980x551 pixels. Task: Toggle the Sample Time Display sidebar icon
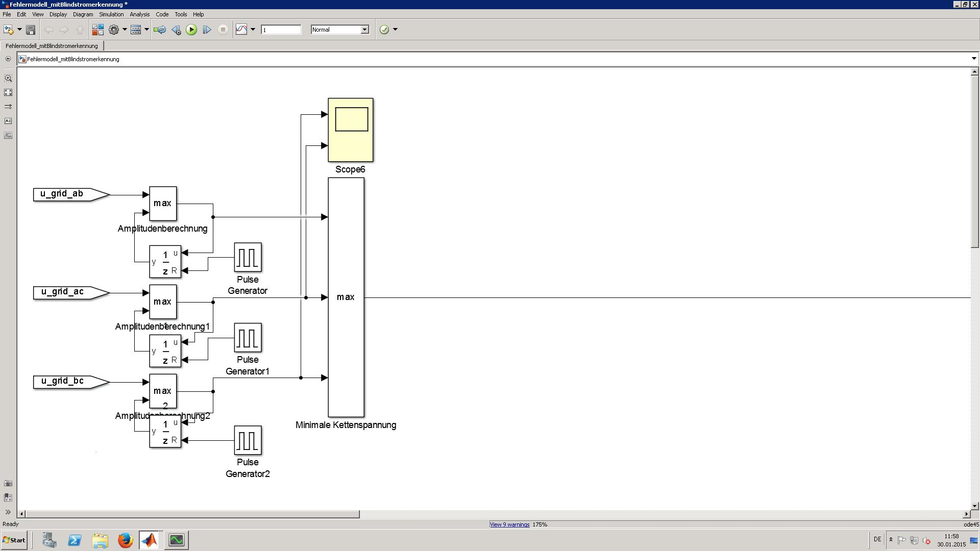tap(8, 107)
